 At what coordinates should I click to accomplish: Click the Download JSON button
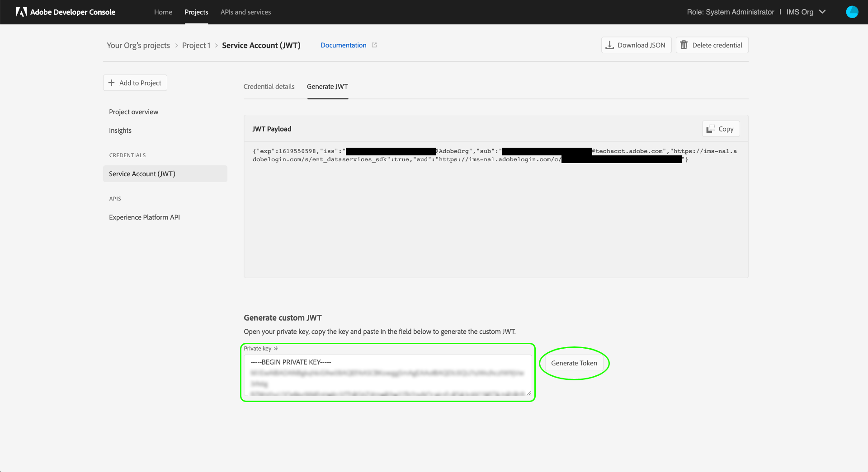(x=636, y=45)
